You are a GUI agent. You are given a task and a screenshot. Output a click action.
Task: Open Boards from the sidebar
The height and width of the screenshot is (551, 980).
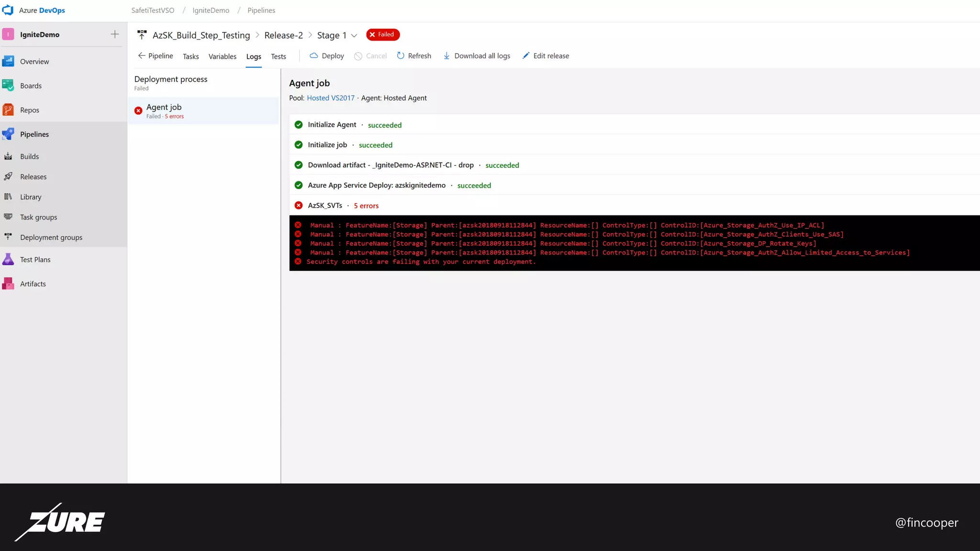coord(31,86)
